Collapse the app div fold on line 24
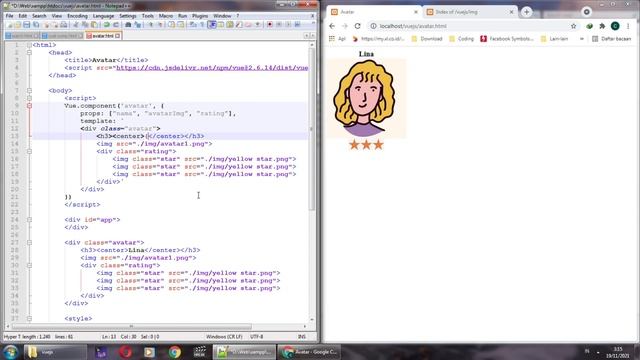 click(x=29, y=220)
